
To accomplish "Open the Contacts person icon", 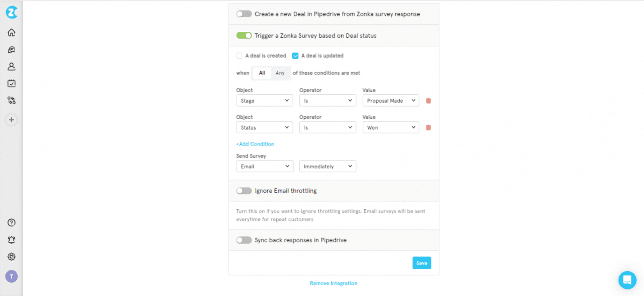I will pos(11,66).
